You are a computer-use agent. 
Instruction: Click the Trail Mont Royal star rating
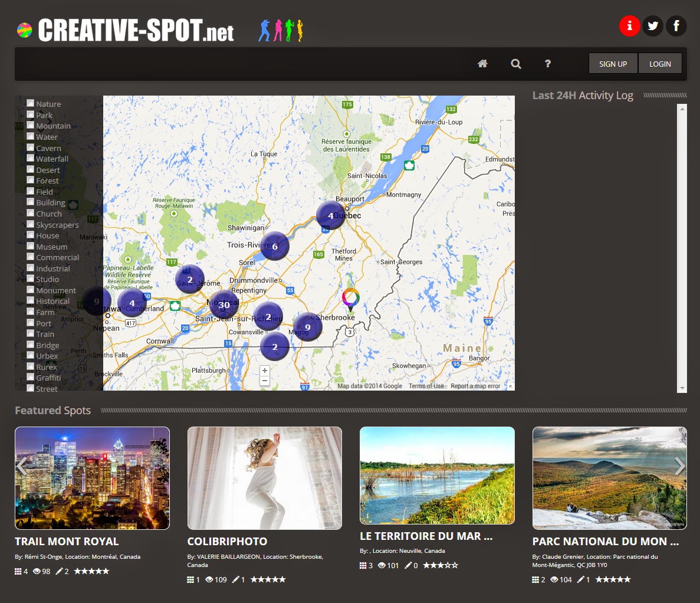point(91,571)
